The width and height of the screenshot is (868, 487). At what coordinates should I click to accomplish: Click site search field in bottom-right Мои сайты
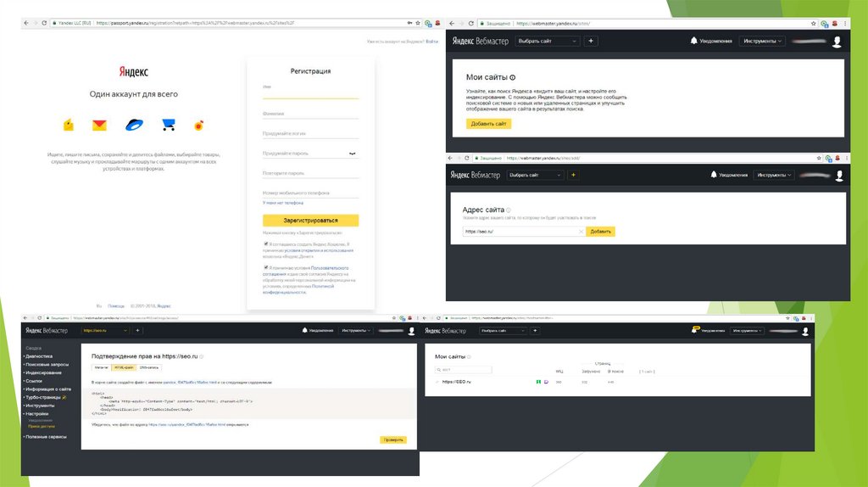click(x=464, y=370)
